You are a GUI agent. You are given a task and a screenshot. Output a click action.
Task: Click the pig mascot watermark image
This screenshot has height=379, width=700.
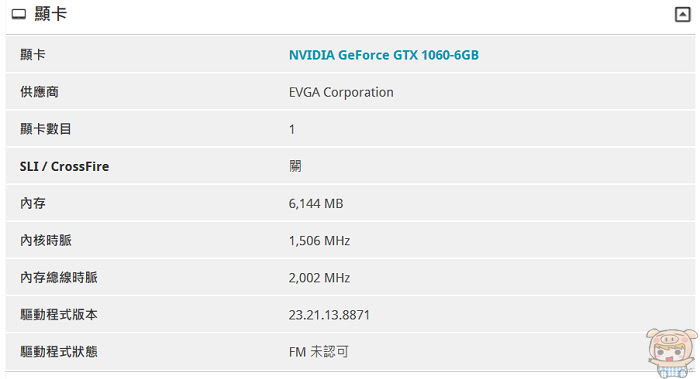click(671, 353)
